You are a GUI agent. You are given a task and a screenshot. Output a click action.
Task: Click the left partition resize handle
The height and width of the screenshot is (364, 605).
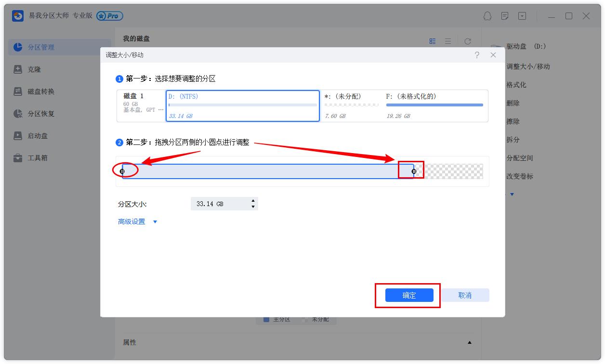(x=123, y=171)
